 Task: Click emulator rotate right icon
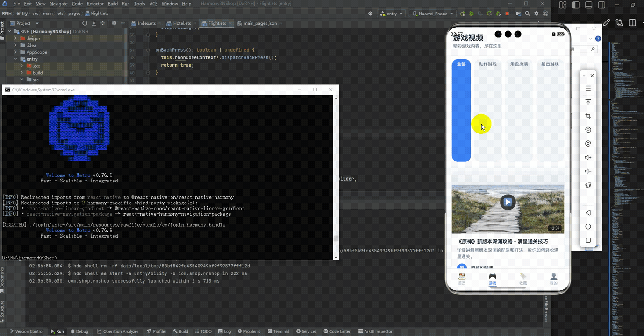click(588, 144)
